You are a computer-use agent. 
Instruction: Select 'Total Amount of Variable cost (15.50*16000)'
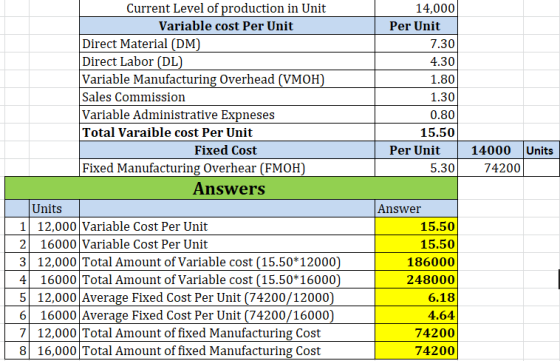[x=227, y=280]
